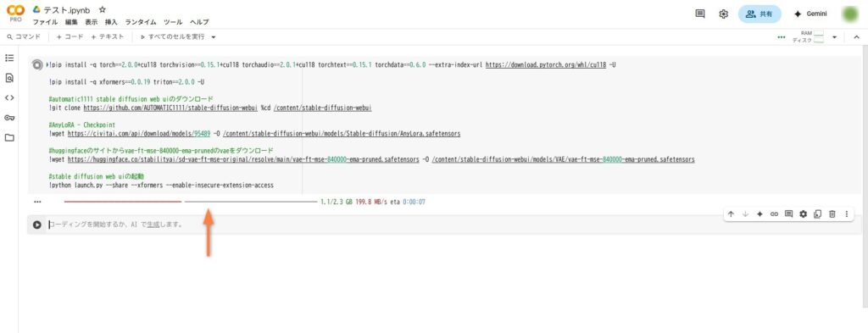Run the empty code cell
The width and height of the screenshot is (868, 333).
37,225
